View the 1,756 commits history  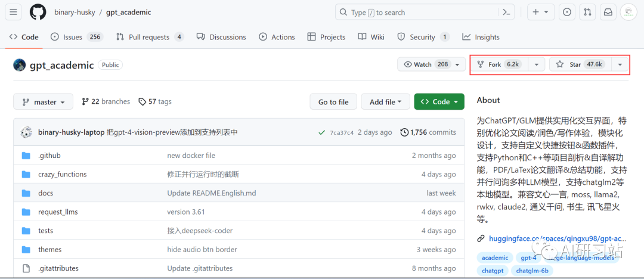pyautogui.click(x=428, y=132)
